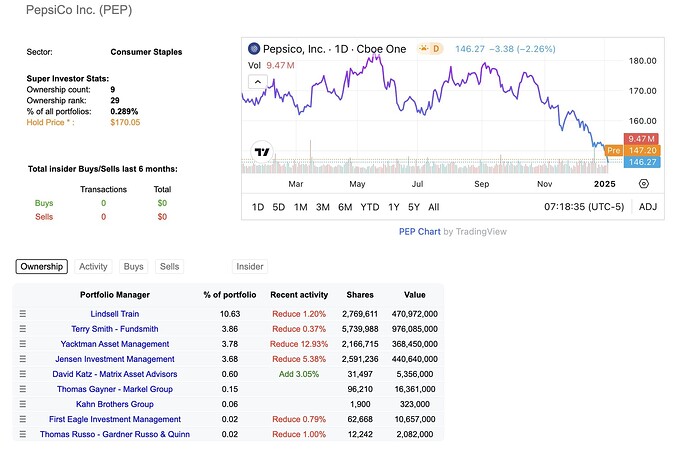Select the 5Y chart range
This screenshot has height=458, width=690.
(414, 207)
